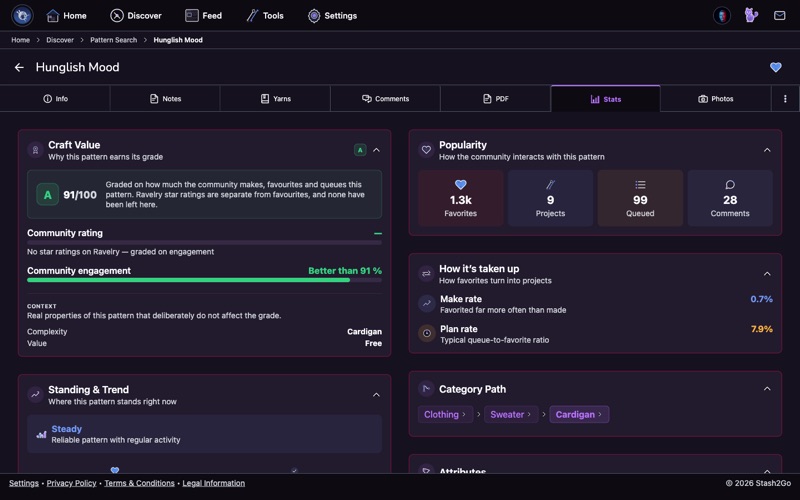Open the Cardigan category chip
The image size is (800, 500).
pyautogui.click(x=579, y=414)
